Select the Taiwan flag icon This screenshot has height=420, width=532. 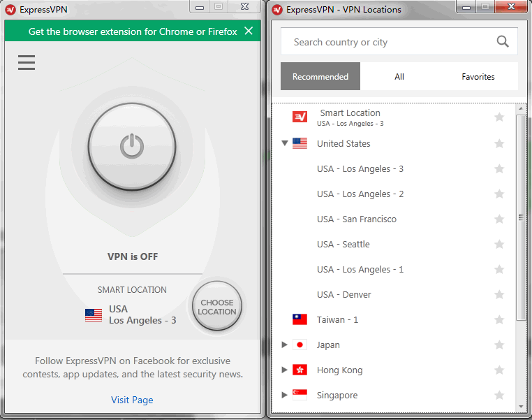pos(300,319)
